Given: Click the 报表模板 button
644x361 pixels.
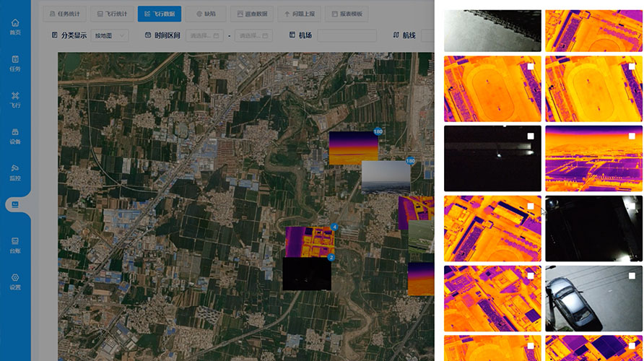Looking at the screenshot, I should (x=347, y=14).
